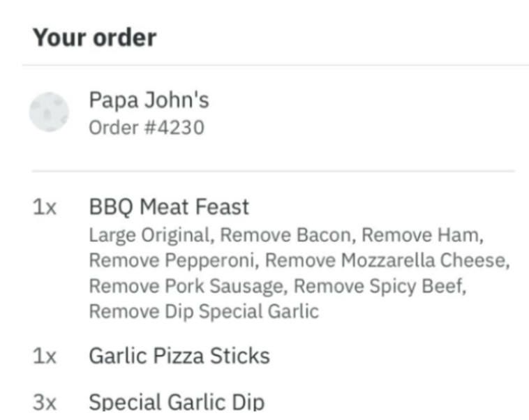Click the Remove Ham modifier

(x=422, y=235)
